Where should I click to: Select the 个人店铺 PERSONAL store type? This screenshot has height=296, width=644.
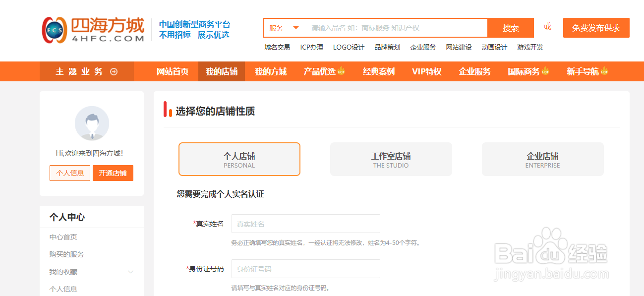click(x=239, y=159)
